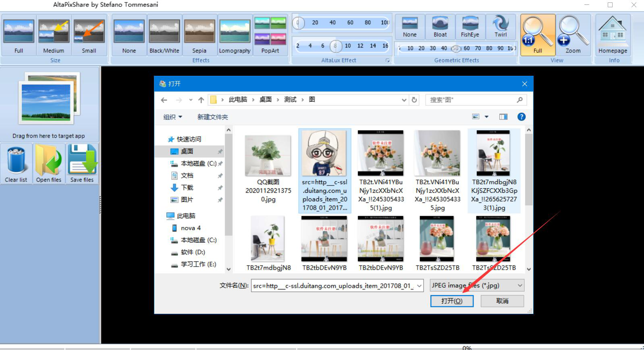Select 快速访问 in the navigation pane

click(x=189, y=139)
